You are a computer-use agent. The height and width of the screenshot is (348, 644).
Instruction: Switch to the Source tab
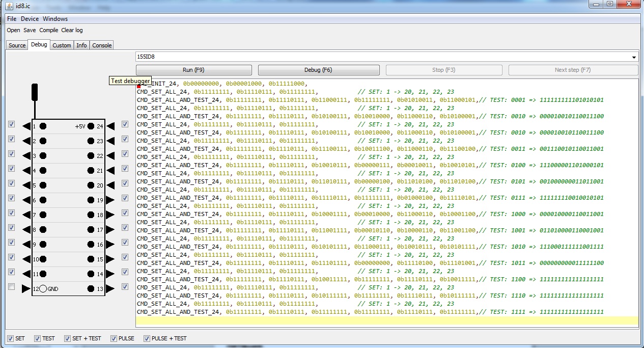17,45
